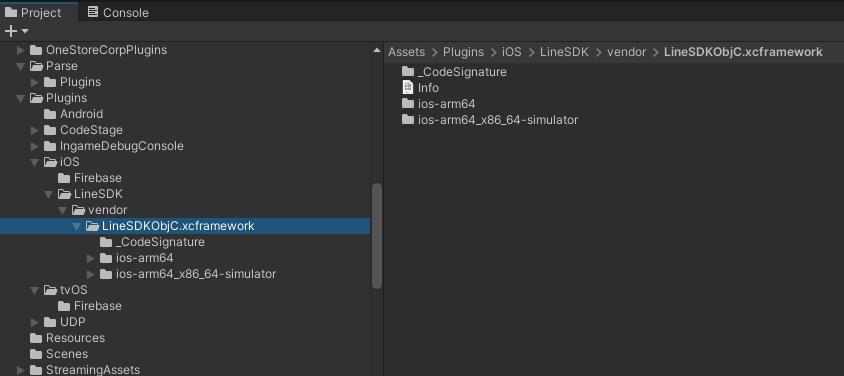Go to Assets in the breadcrumb path
This screenshot has height=376, width=844.
point(406,52)
